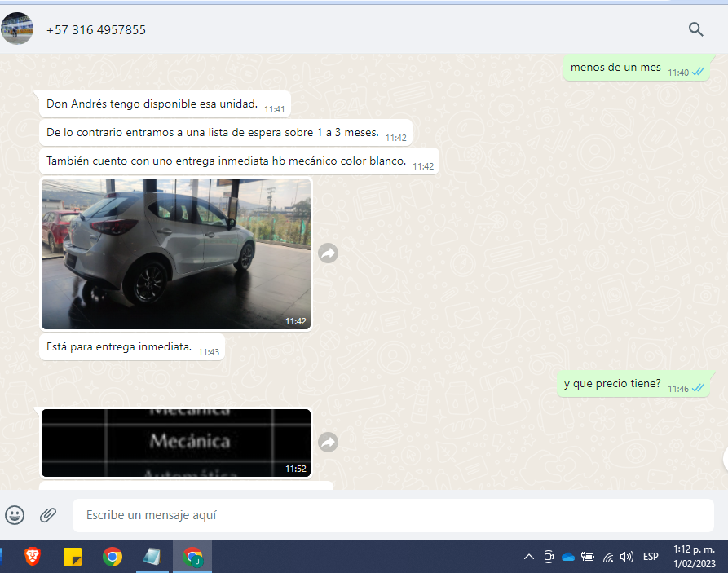Open OneDrive cloud tray icon
Screen dimensions: 728x573
pos(568,557)
